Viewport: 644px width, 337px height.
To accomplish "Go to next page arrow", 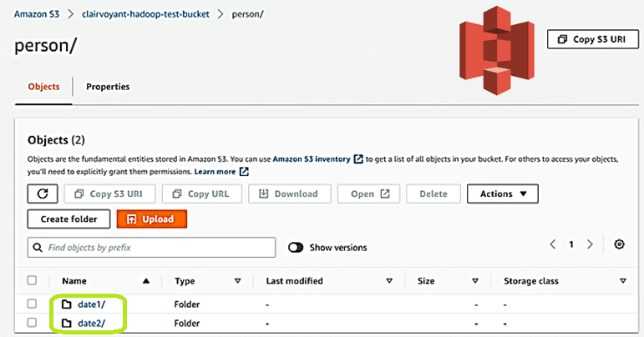I will coord(590,244).
